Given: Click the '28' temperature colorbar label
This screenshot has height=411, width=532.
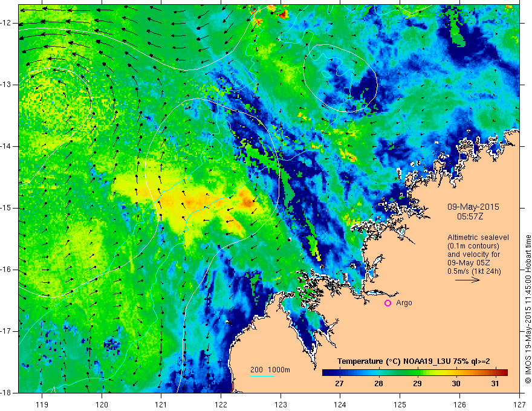Looking at the screenshot, I should [x=378, y=384].
